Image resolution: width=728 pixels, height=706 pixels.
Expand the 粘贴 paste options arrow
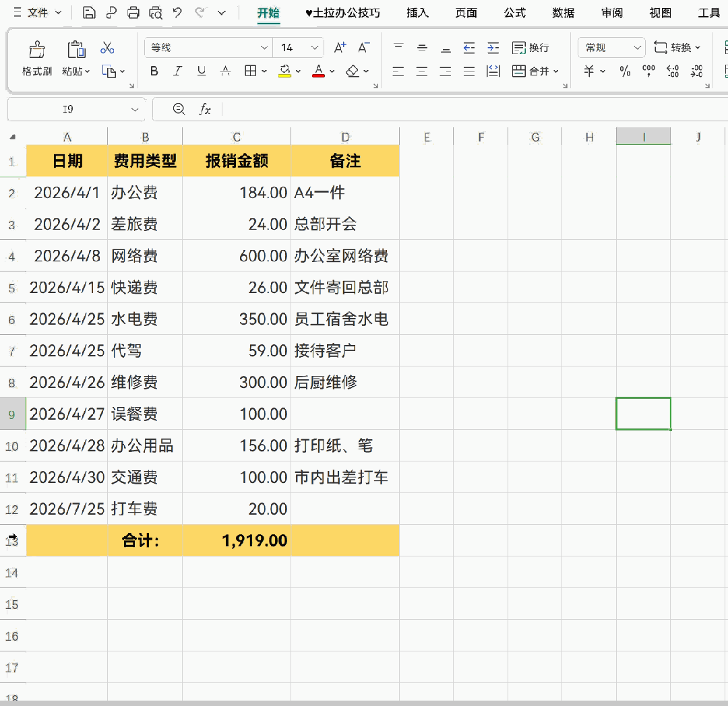(x=87, y=71)
